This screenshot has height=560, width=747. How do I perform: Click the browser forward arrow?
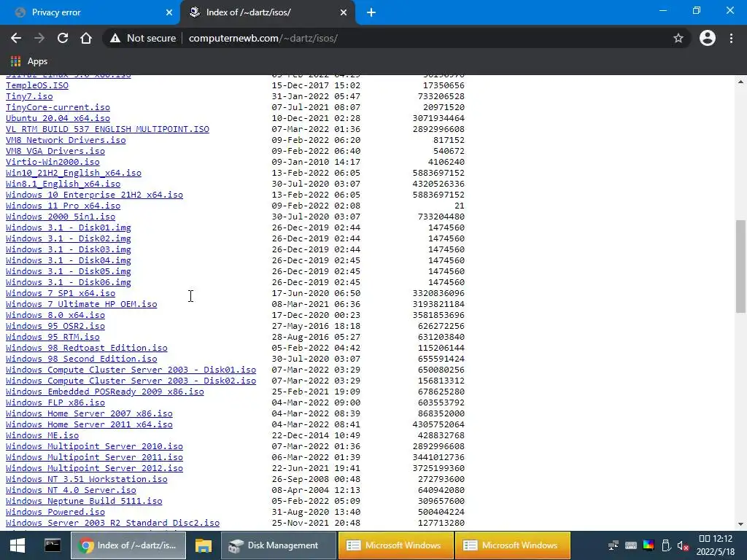[39, 38]
